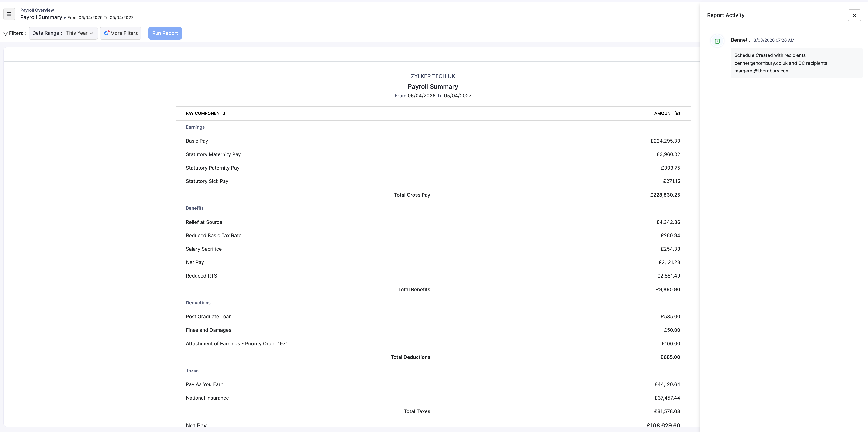
Task: Click the Relief at Source row
Action: pos(433,222)
